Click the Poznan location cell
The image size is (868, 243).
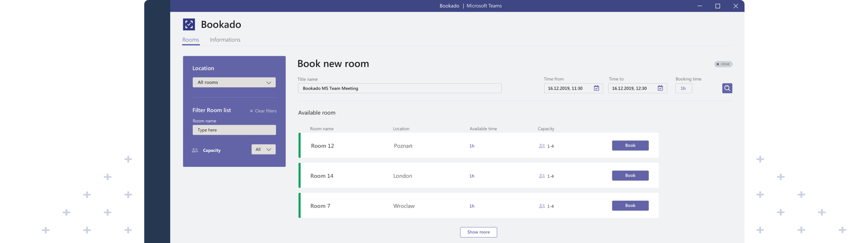click(403, 146)
